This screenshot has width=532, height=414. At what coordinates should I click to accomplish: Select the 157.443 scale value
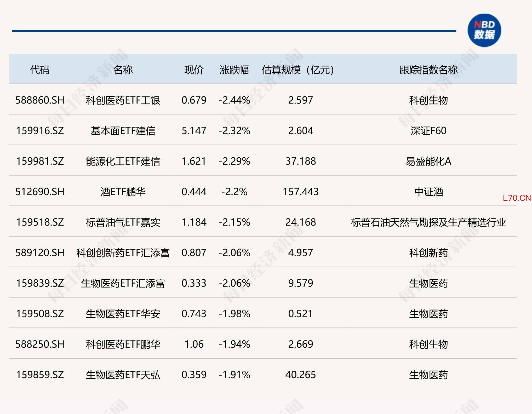[301, 192]
